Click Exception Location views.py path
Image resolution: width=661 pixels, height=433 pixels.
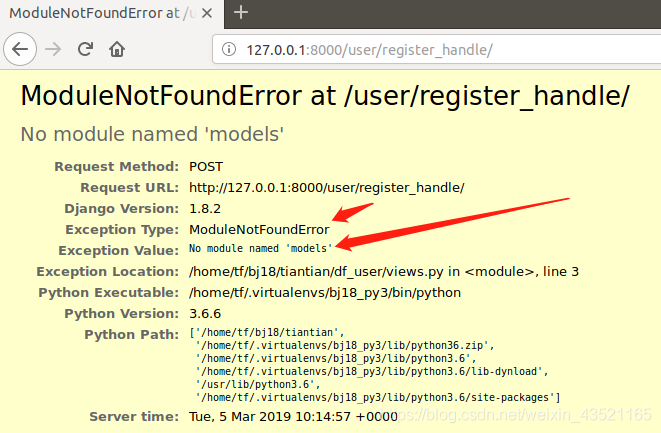384,272
